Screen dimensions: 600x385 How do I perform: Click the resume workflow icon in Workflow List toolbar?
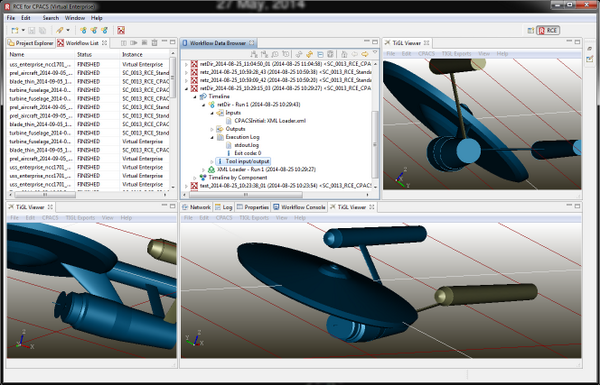134,42
